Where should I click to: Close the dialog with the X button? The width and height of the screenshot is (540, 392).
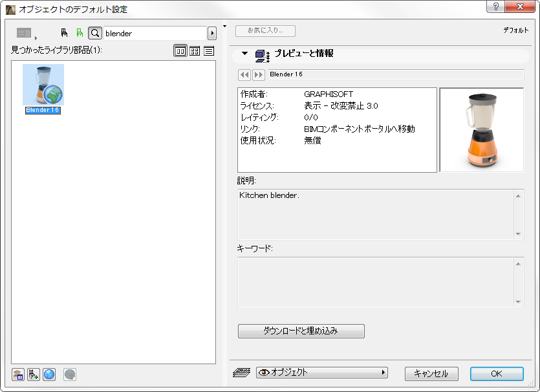pos(521,6)
